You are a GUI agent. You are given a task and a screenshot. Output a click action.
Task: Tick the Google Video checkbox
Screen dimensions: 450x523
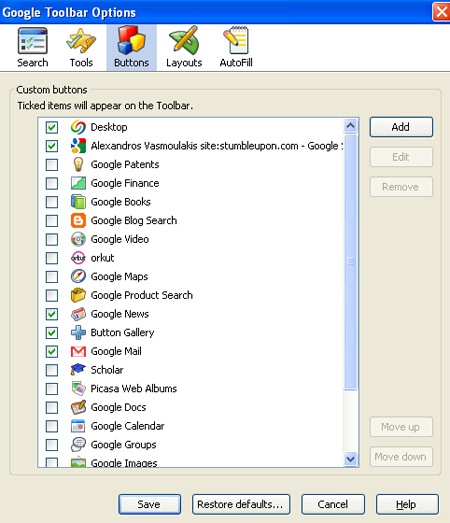click(x=52, y=239)
